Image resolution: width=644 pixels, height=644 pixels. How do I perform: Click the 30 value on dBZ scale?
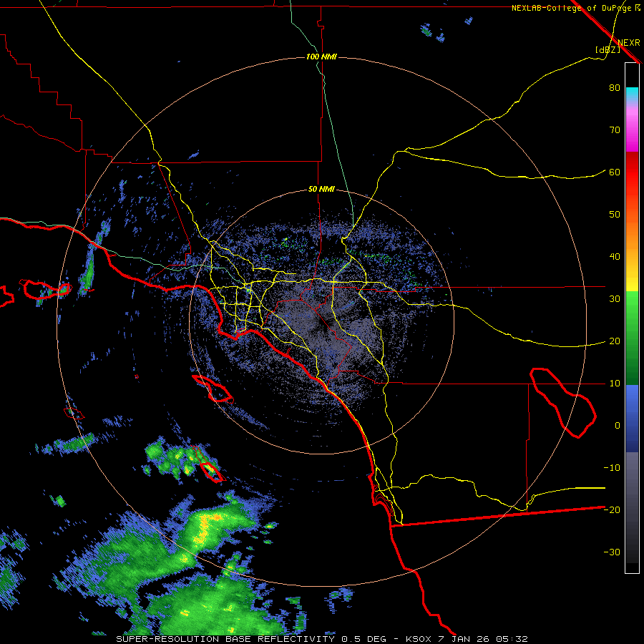coord(615,298)
